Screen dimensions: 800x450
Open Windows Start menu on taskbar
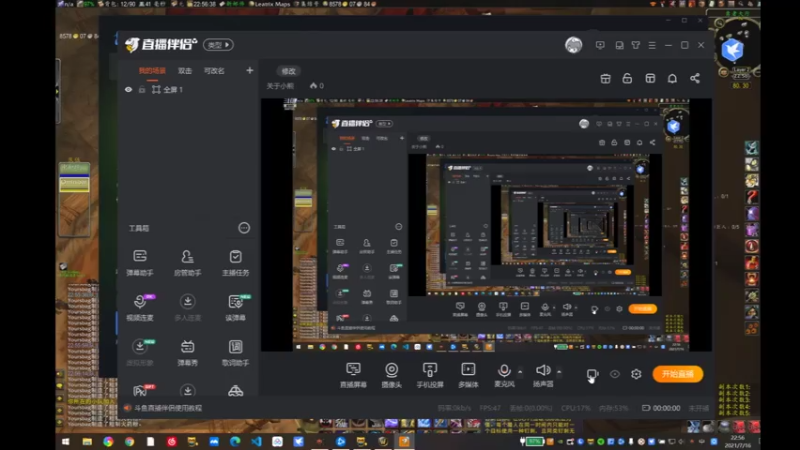(x=65, y=441)
